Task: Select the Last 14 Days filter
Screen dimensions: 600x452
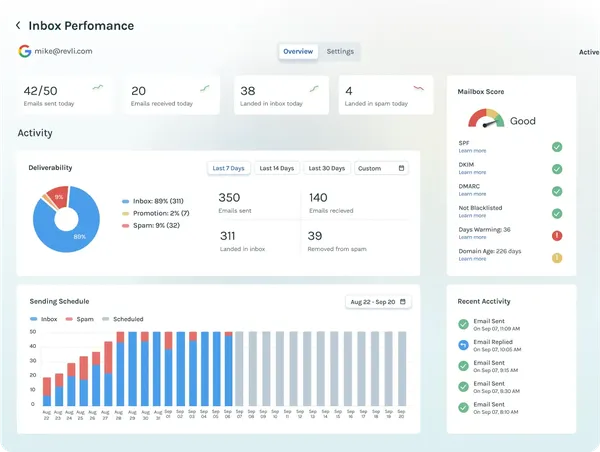Action: pos(277,168)
